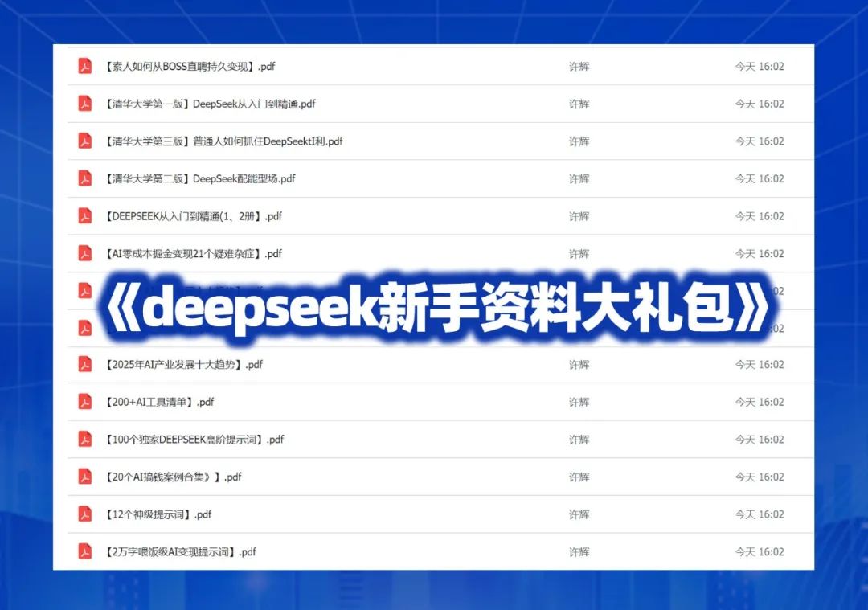Screen dimensions: 868x610
Task: Click owner 许辉 in the BOSS直聘 row
Action: 579,67
